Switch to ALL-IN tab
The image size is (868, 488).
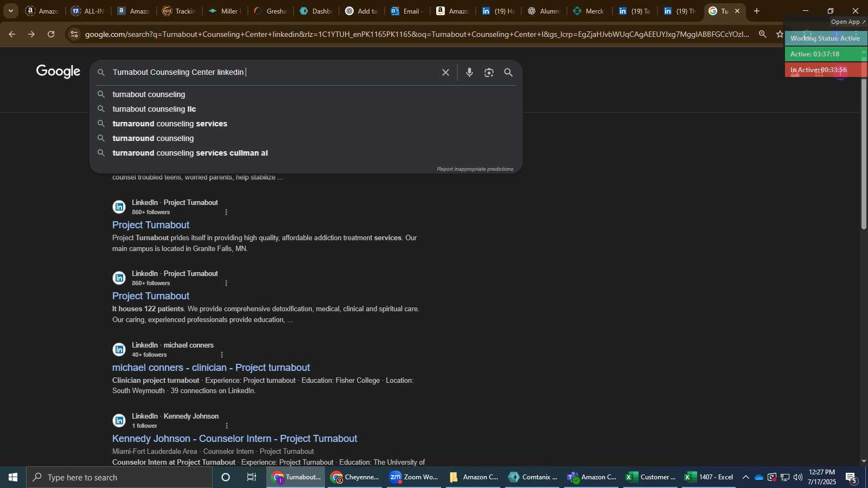pos(87,11)
